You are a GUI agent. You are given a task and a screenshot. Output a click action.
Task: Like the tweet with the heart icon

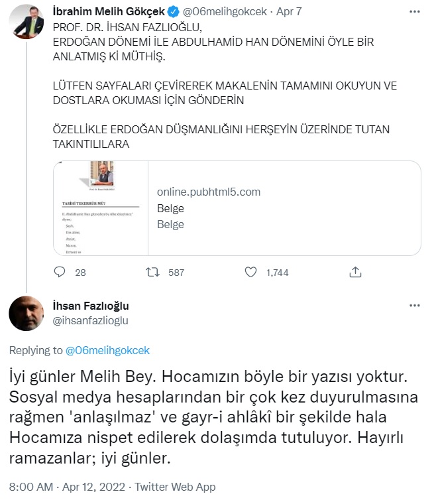[x=250, y=272]
